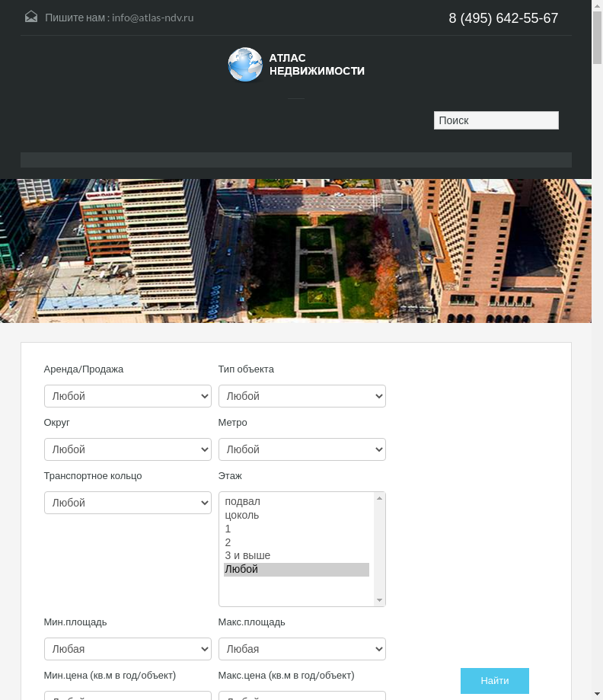
Task: Click the page scrollbar down arrow
Action: point(597,694)
